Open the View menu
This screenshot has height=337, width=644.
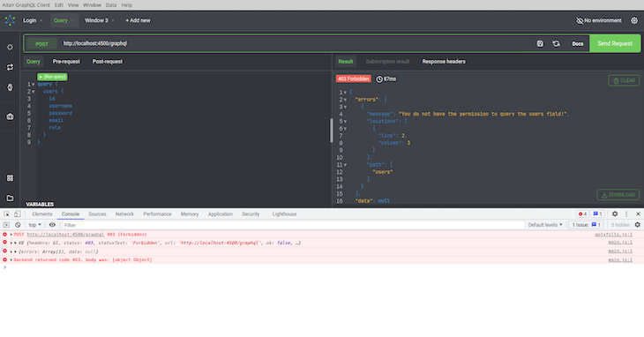[x=73, y=5]
